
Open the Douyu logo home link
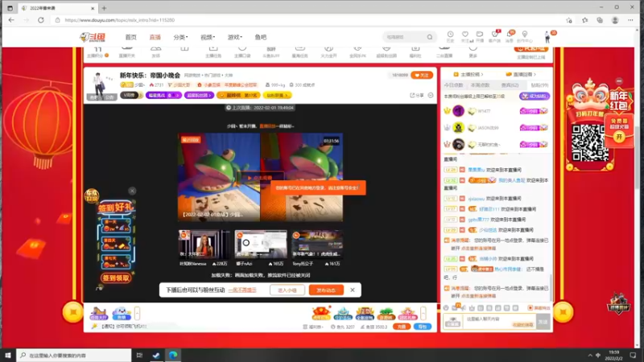coord(93,37)
